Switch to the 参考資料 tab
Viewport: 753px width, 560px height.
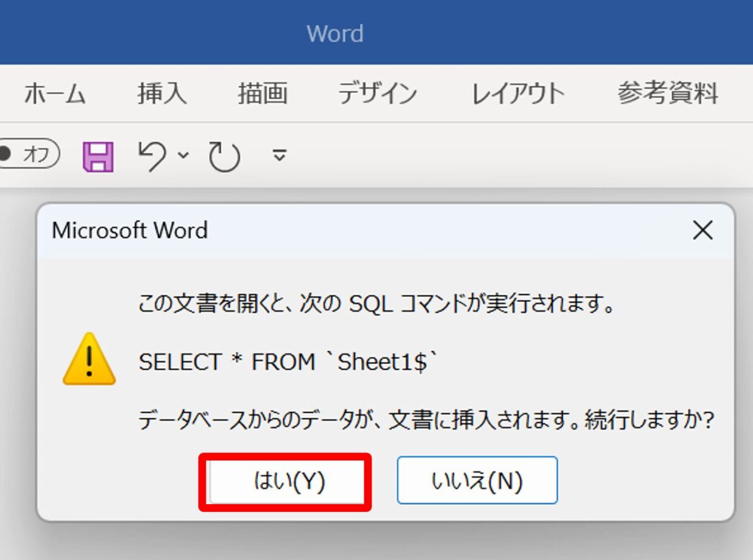[x=667, y=94]
